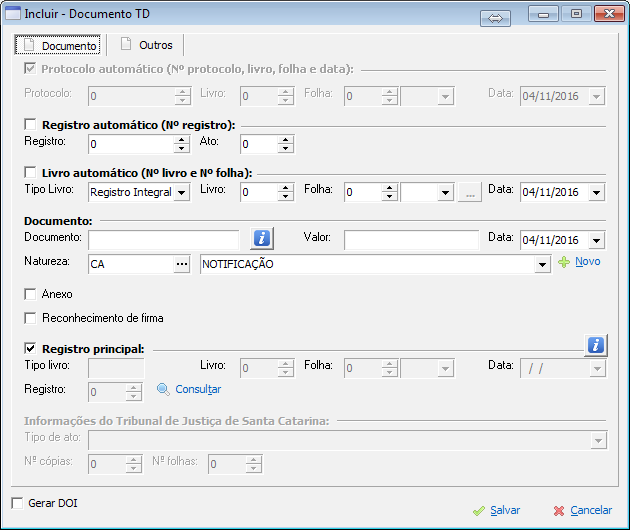Enable the Registro automático checkbox
630x530 pixels.
coord(30,125)
